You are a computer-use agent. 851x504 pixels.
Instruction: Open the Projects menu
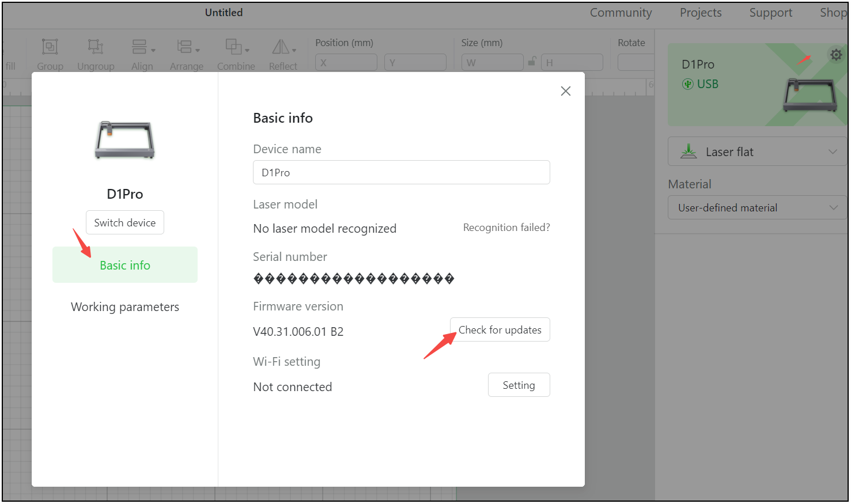pos(700,13)
